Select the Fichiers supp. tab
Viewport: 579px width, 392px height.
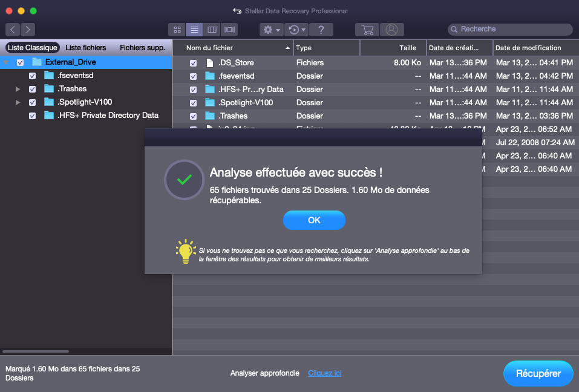(x=143, y=48)
